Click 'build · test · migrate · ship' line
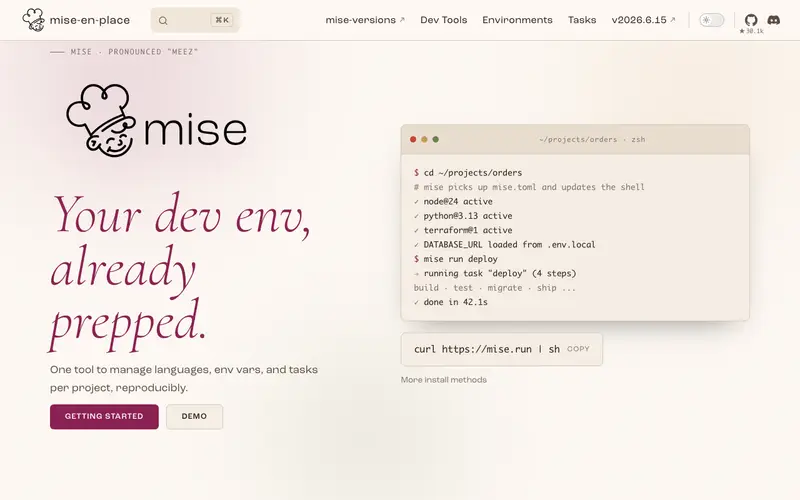The image size is (800, 500). (x=494, y=288)
